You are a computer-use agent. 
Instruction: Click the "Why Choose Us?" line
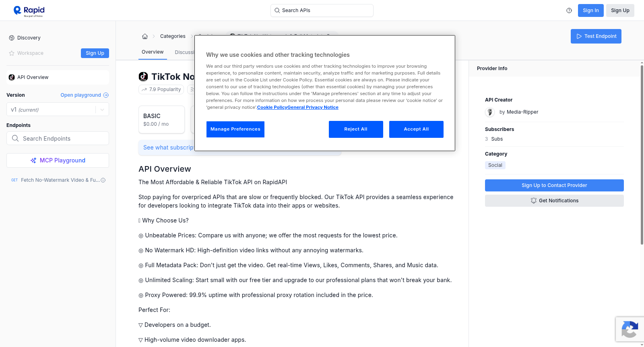tap(163, 220)
